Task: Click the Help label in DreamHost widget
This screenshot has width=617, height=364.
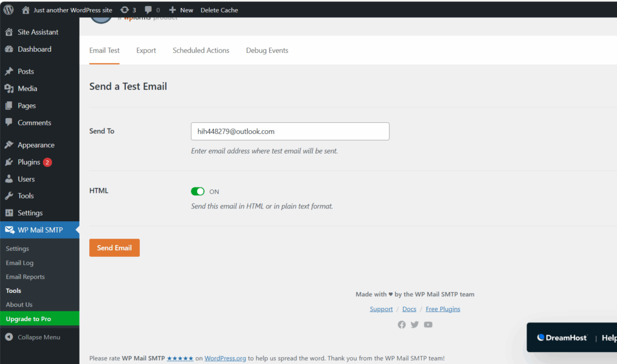Action: coord(609,337)
